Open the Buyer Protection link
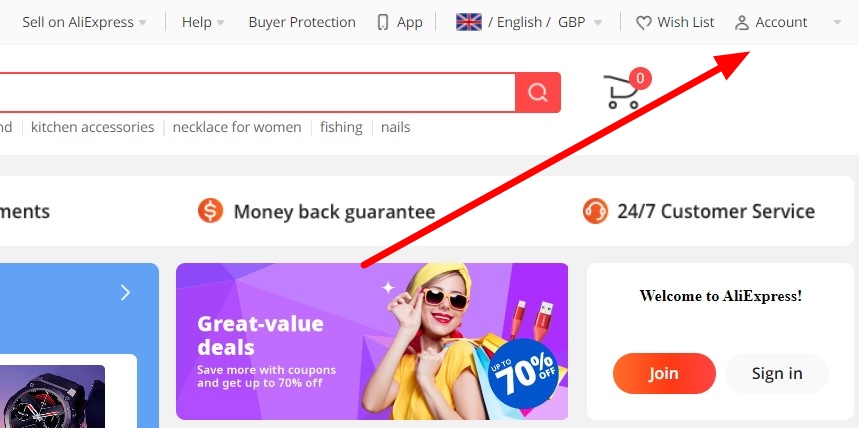 [x=302, y=22]
